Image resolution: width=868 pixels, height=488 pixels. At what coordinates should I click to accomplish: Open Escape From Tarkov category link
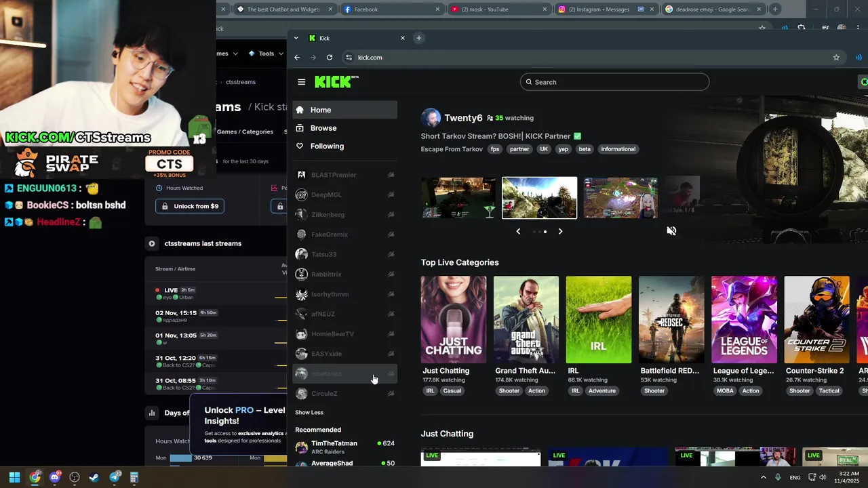[452, 149]
